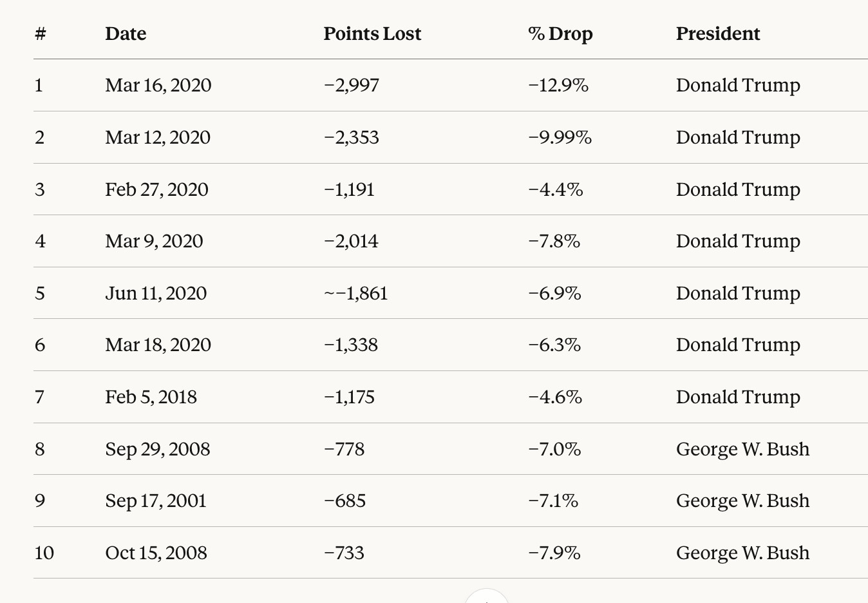Click the circular scroll button below the table

(487, 598)
